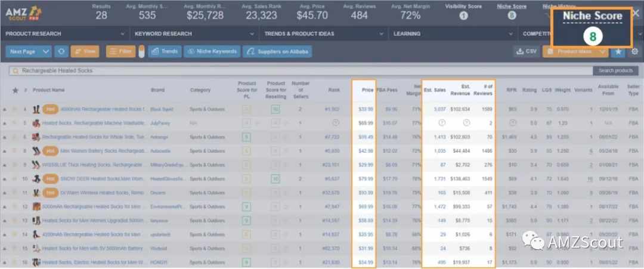Click the Visibility Score number badge
Image resolution: width=644 pixels, height=269 pixels.
click(x=463, y=16)
